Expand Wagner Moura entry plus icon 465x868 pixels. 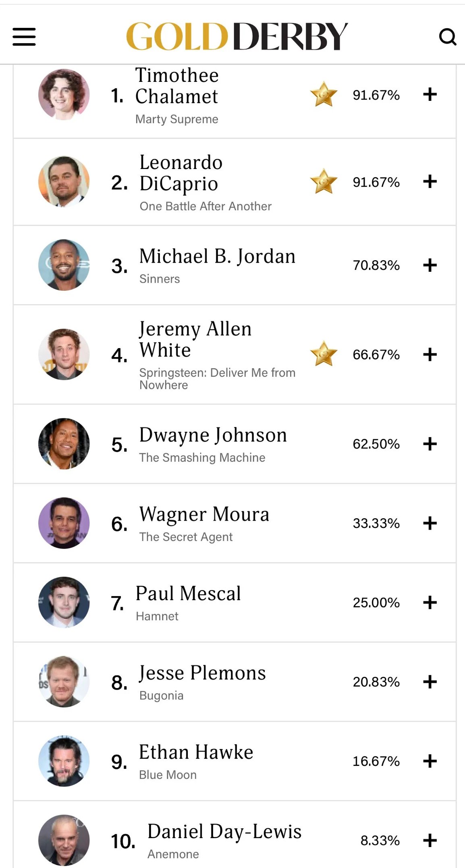point(430,523)
